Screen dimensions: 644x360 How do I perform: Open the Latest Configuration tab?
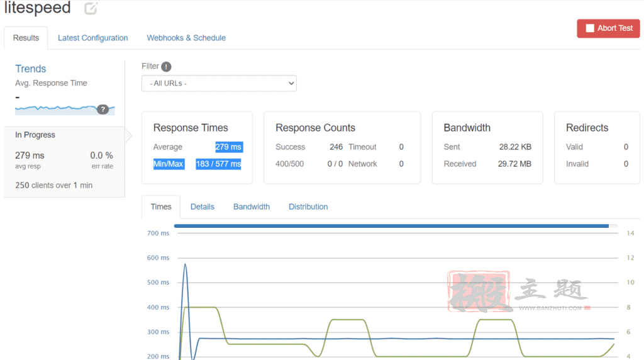pos(93,38)
